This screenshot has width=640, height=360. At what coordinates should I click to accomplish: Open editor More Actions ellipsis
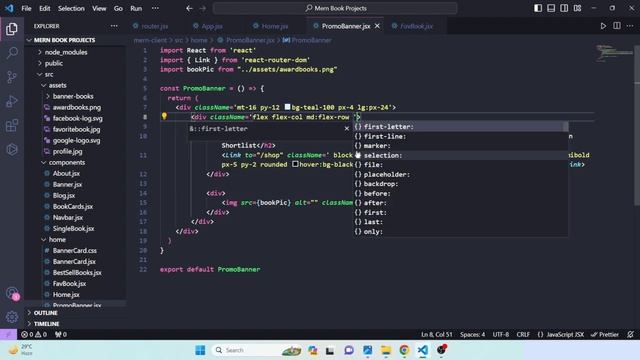[630, 26]
